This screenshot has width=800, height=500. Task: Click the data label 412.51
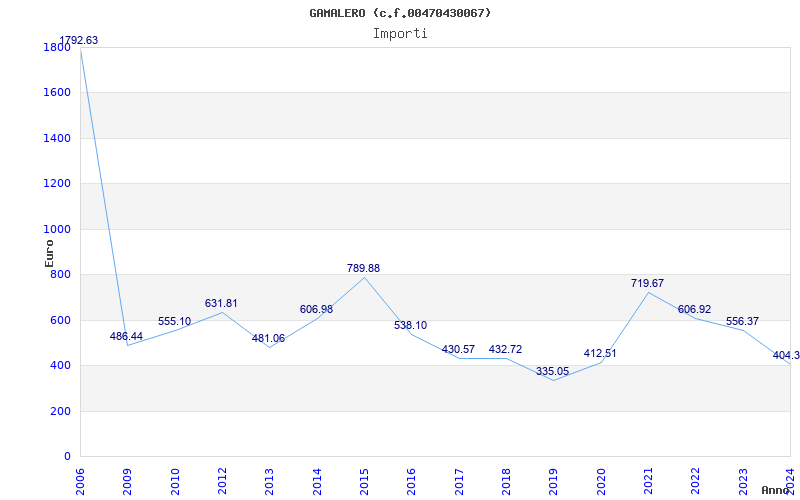point(600,353)
